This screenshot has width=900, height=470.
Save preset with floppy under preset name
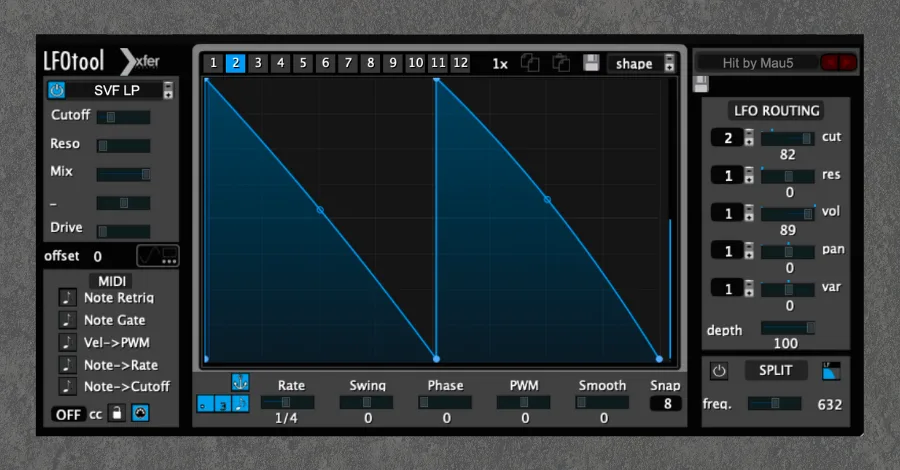[701, 84]
